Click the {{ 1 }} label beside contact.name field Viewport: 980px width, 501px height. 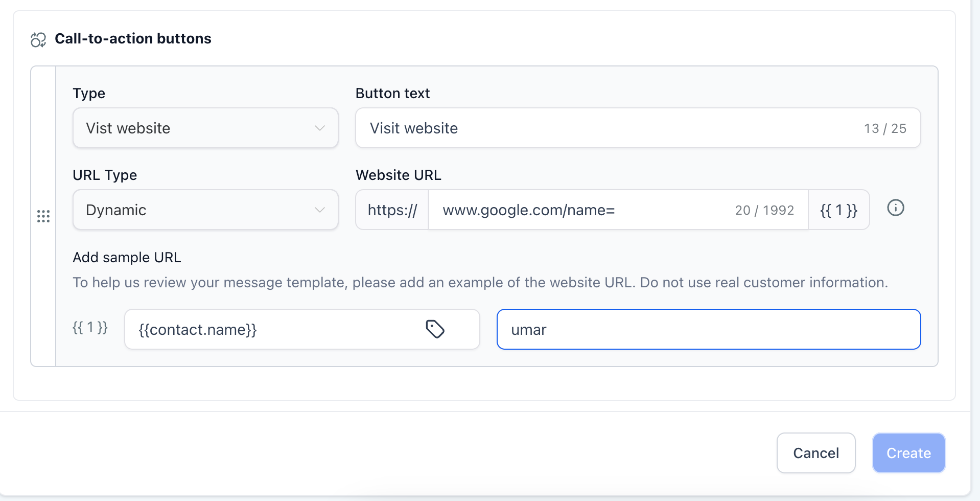click(90, 327)
